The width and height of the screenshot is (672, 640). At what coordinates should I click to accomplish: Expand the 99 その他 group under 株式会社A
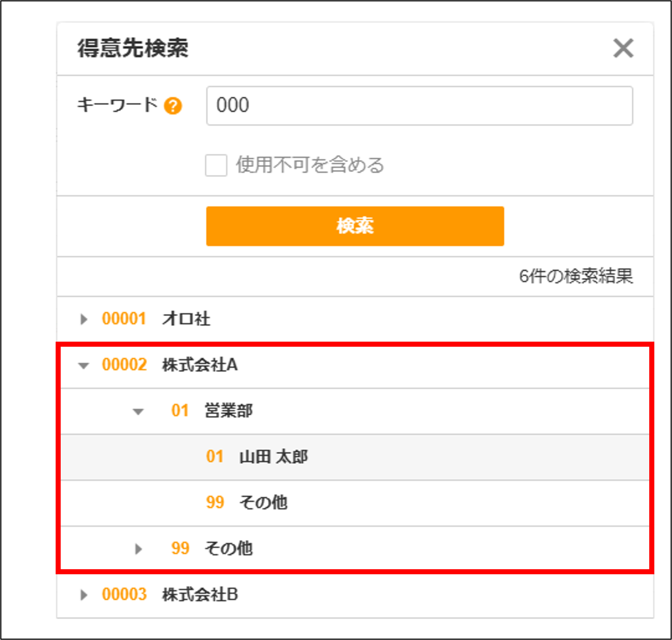138,549
